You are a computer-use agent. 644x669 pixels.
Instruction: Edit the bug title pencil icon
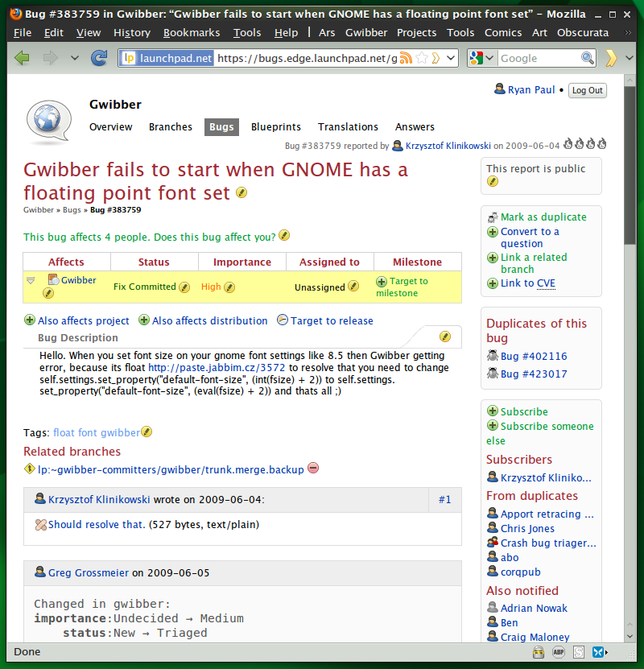click(x=242, y=193)
